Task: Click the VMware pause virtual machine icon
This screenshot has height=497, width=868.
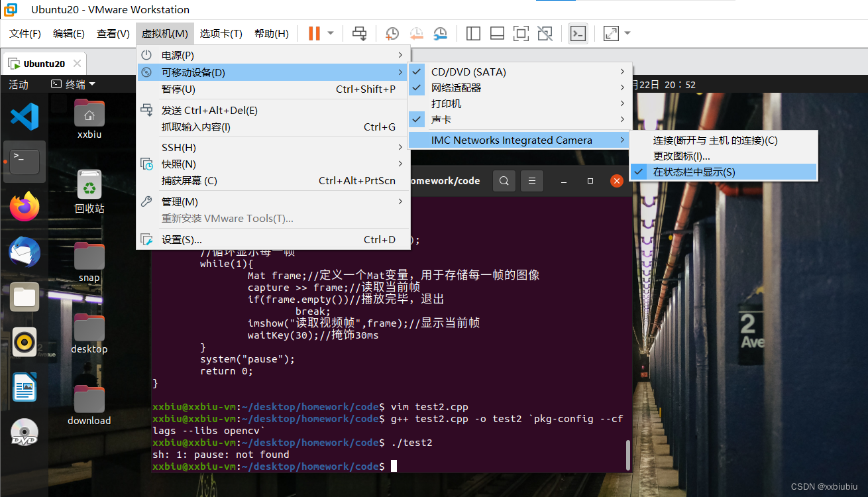Action: tap(314, 33)
